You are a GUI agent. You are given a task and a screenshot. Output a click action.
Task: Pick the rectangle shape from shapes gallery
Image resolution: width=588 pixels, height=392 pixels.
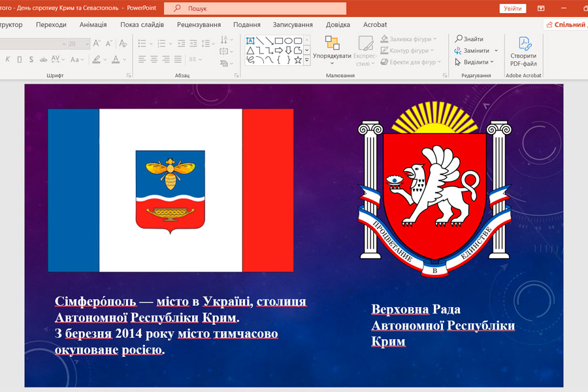click(x=278, y=41)
